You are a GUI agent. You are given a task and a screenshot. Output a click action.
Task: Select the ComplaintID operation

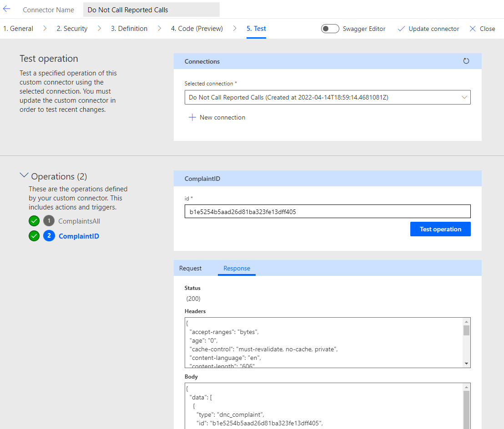(x=79, y=236)
